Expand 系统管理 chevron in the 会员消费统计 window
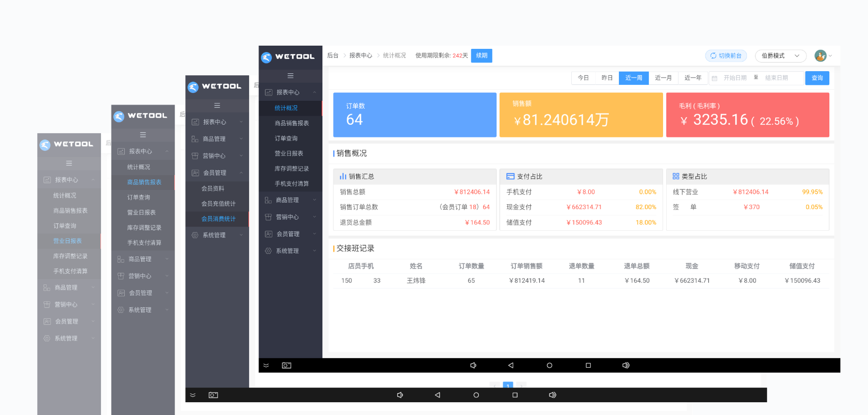The image size is (868, 415). point(241,235)
